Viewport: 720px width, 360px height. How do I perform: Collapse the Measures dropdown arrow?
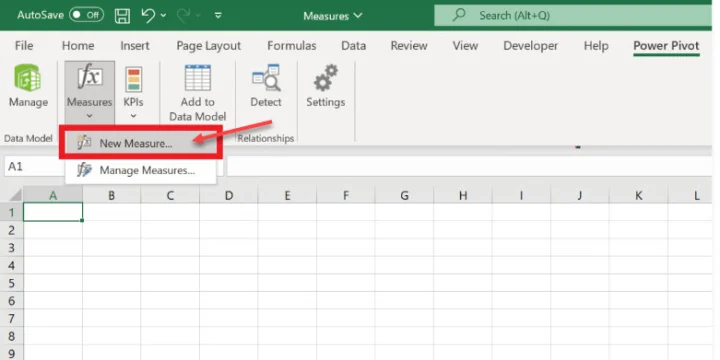click(90, 116)
